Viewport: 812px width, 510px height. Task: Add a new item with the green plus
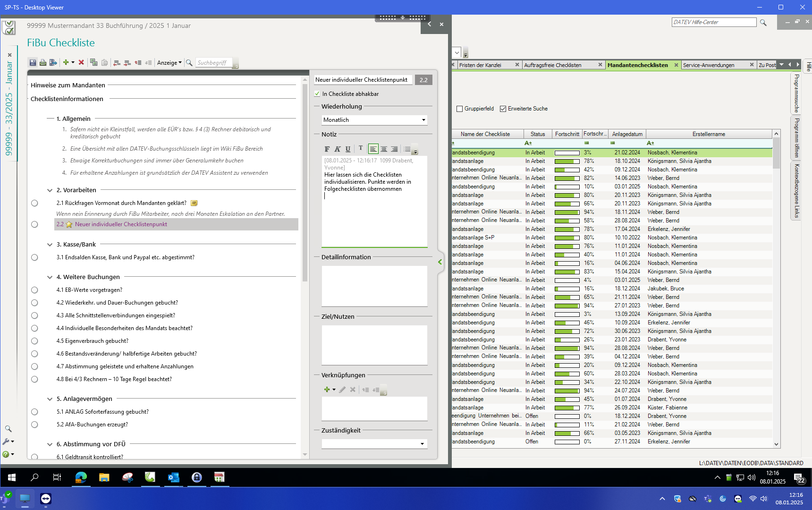click(66, 62)
